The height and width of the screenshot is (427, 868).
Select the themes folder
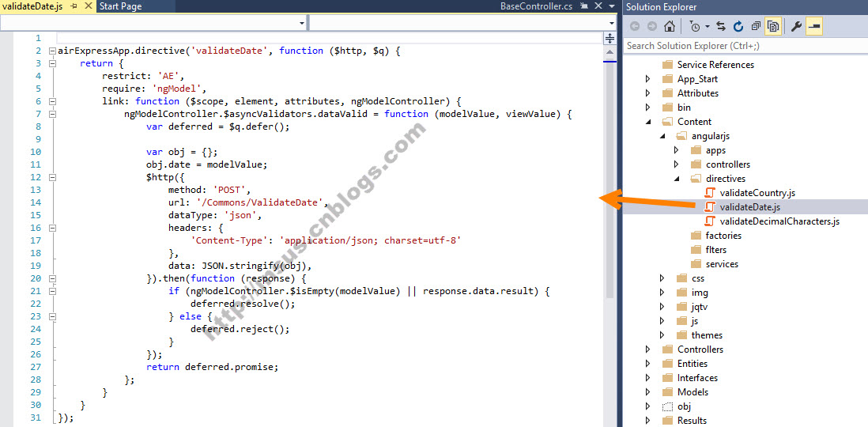[707, 335]
